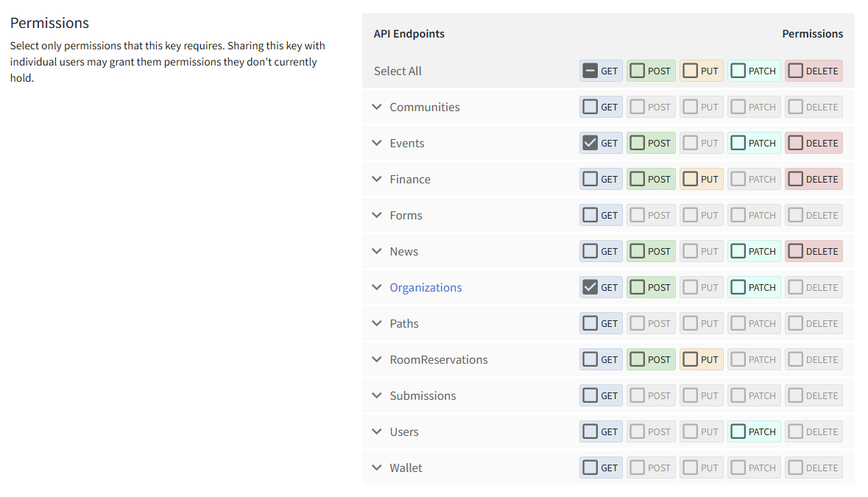Check the PUT checkbox for RoomReservations

pos(690,359)
